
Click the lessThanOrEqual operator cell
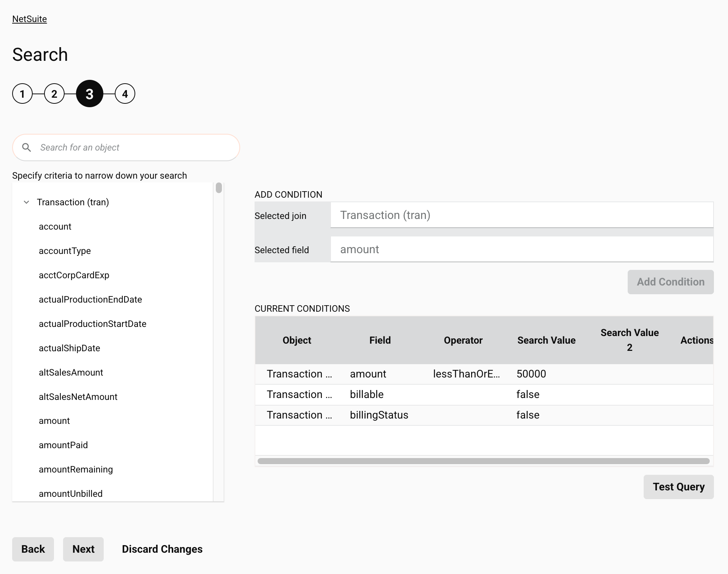tap(466, 374)
